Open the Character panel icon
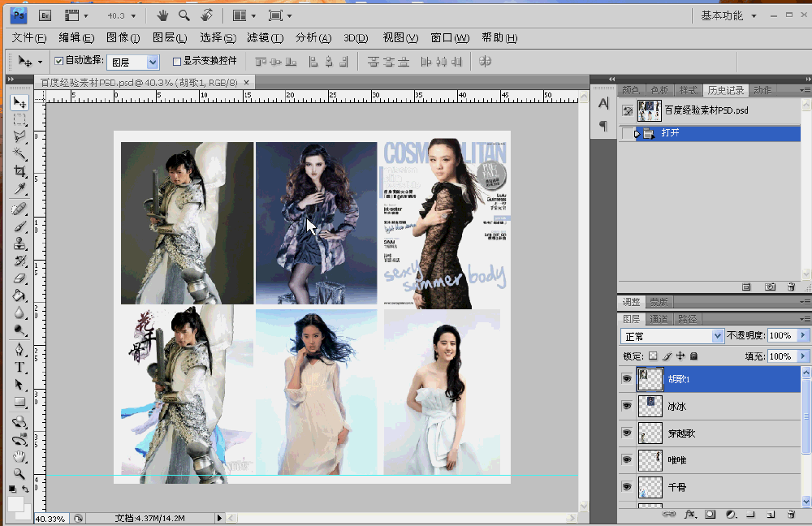 (603, 104)
